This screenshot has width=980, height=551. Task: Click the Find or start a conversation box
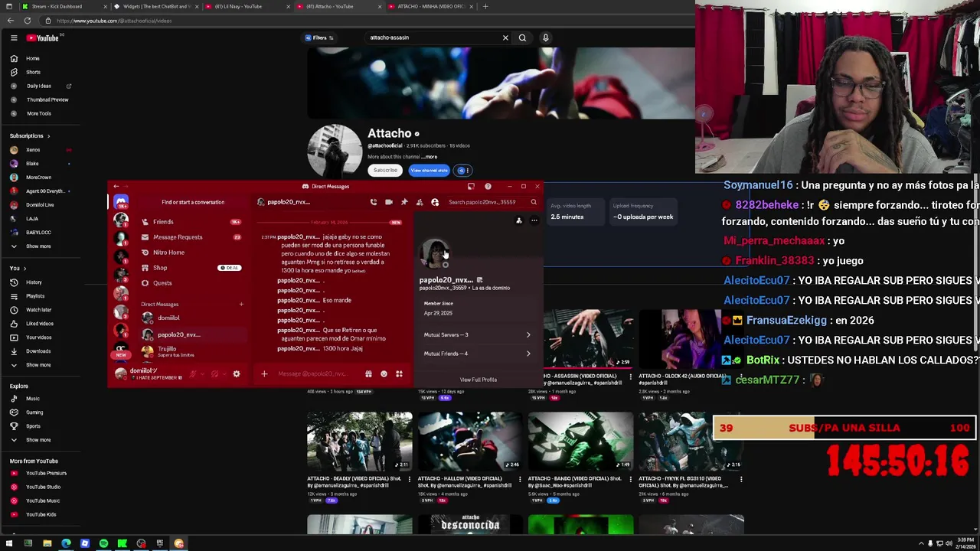click(193, 202)
